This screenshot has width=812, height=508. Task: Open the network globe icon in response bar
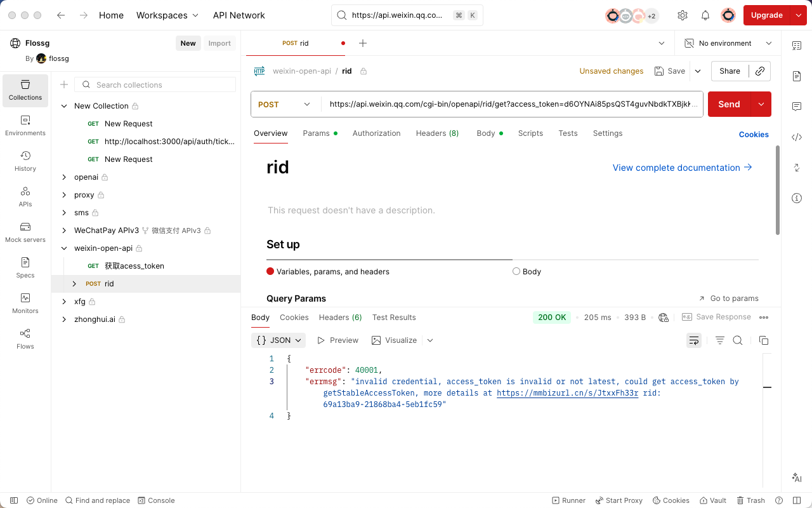click(x=664, y=317)
